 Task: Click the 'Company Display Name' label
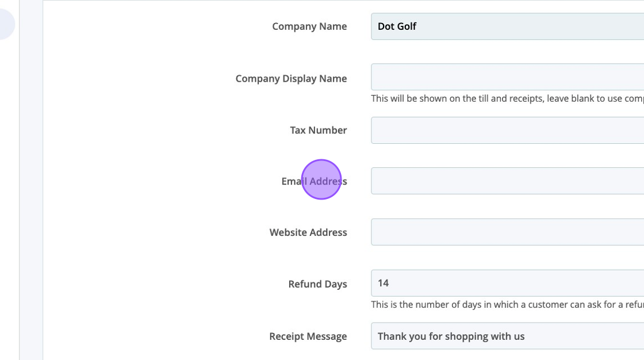click(x=291, y=79)
